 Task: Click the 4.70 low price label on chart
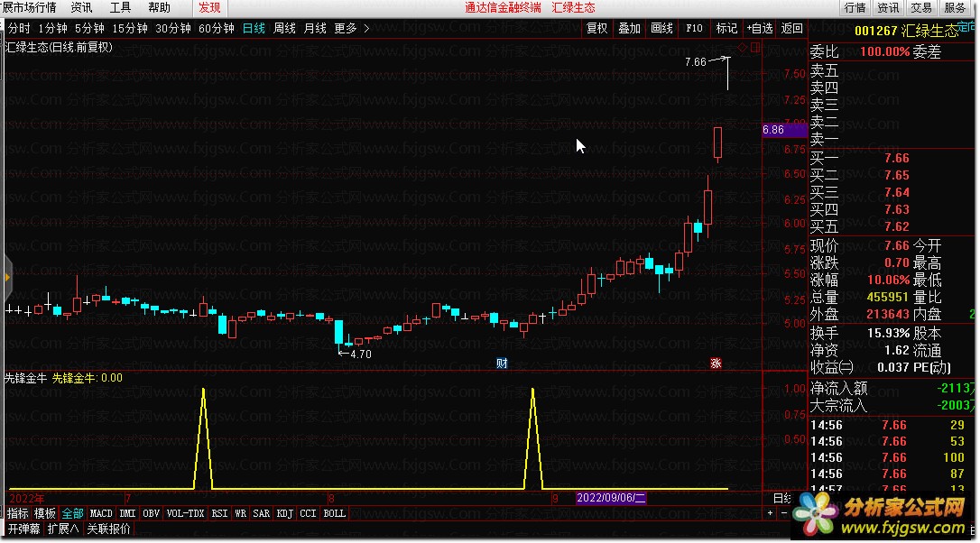pos(361,354)
